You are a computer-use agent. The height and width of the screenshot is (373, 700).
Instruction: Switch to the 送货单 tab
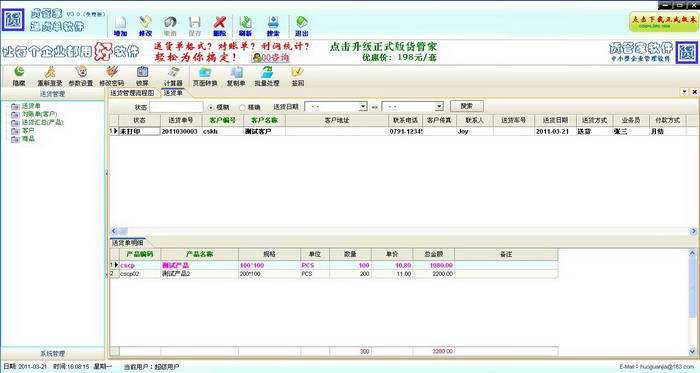click(x=173, y=93)
